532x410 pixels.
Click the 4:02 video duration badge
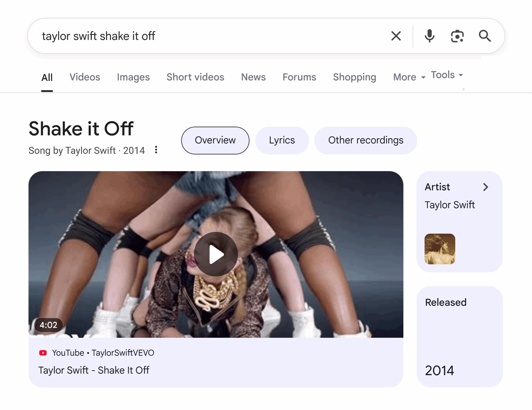point(49,325)
